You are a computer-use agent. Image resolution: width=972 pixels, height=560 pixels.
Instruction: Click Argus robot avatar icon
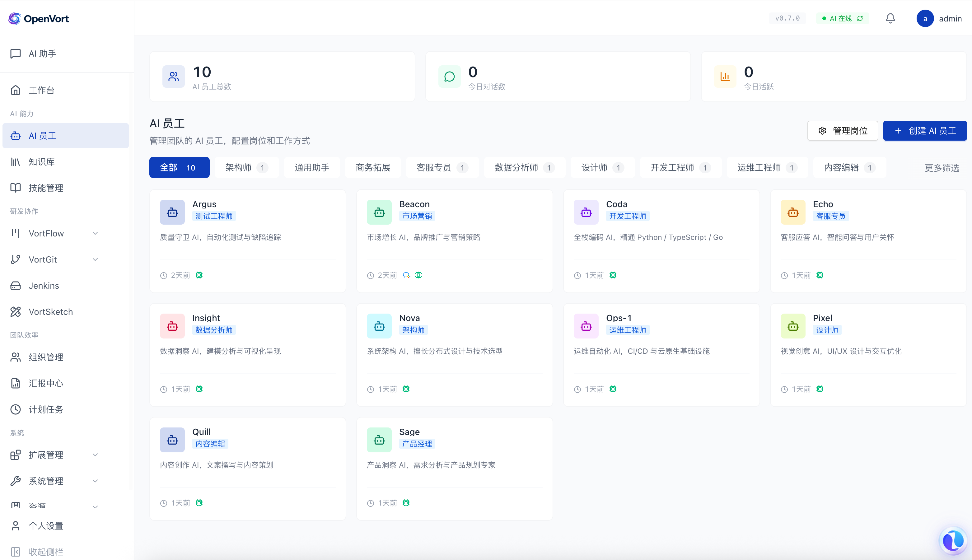coord(172,212)
